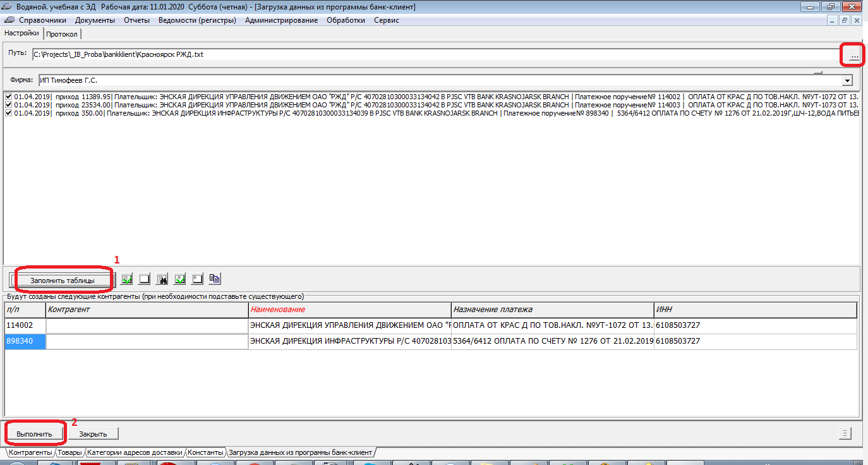Click the uncheck-all empty box toolbar icon
The image size is (868, 465).
(x=145, y=279)
